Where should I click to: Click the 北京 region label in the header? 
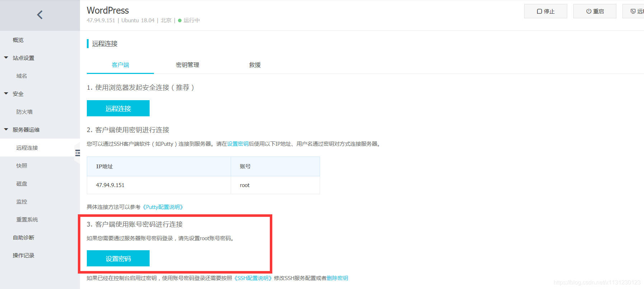tap(166, 20)
